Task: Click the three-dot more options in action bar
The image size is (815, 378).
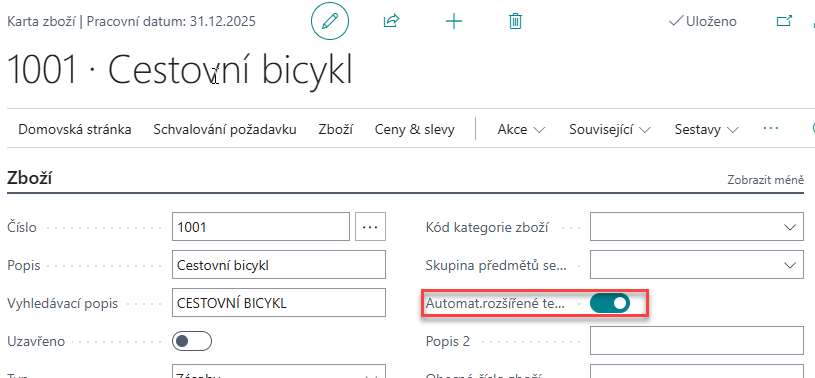Action: [771, 128]
